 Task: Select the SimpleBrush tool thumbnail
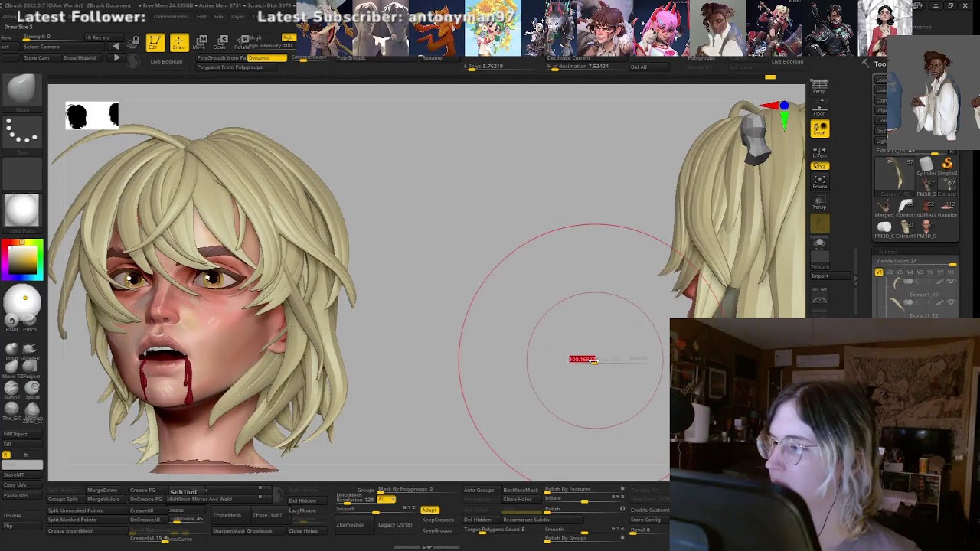point(947,165)
